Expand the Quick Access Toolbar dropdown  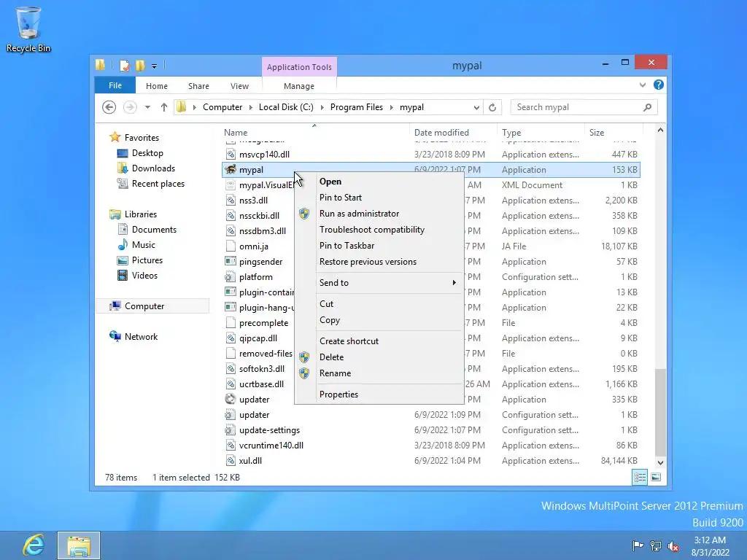point(155,66)
